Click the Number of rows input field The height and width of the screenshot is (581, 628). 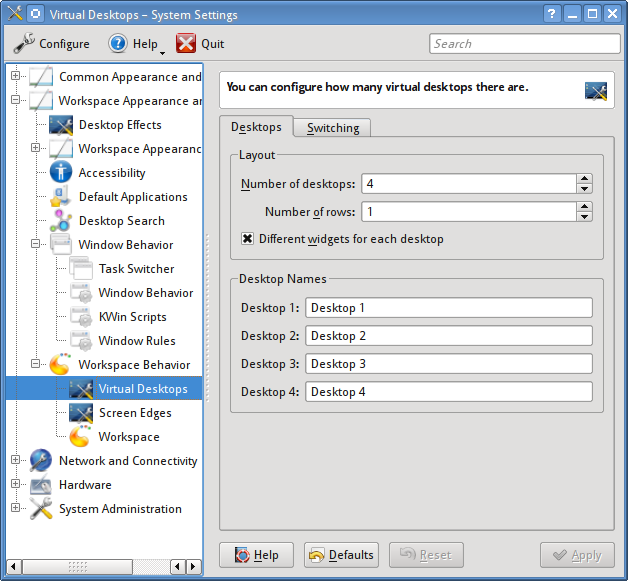(x=469, y=212)
